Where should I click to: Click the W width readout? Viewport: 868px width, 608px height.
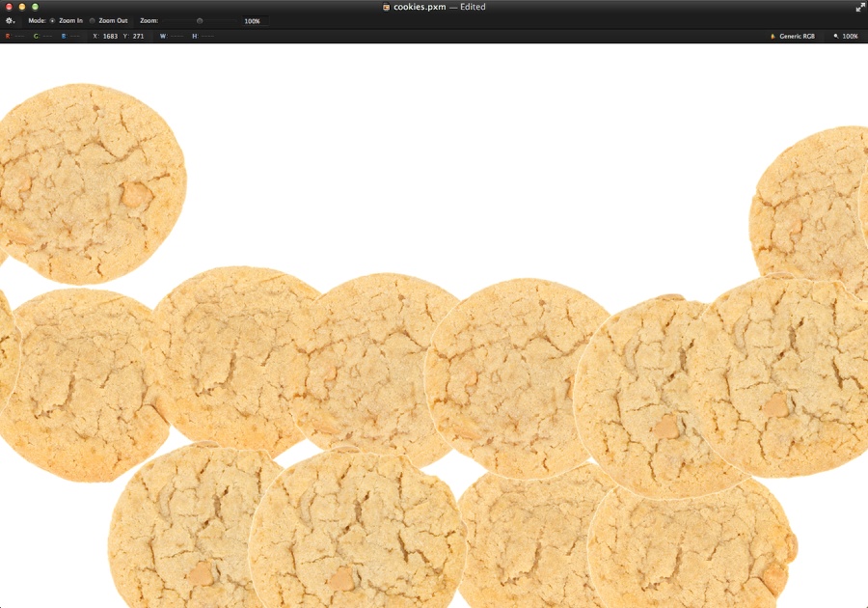[172, 36]
